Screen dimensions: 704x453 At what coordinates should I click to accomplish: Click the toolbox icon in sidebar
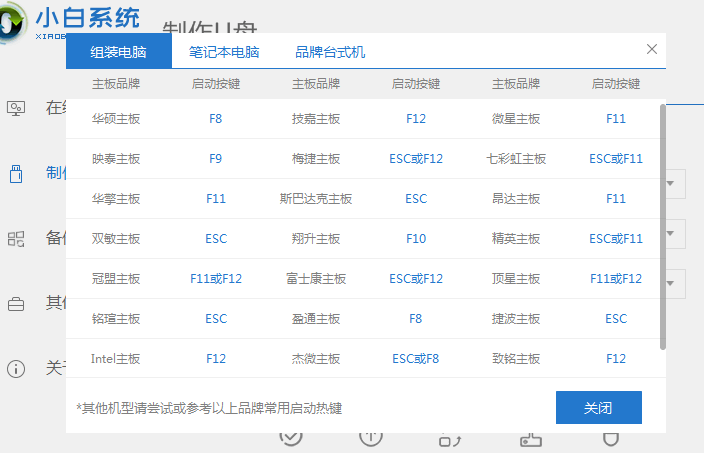16,304
